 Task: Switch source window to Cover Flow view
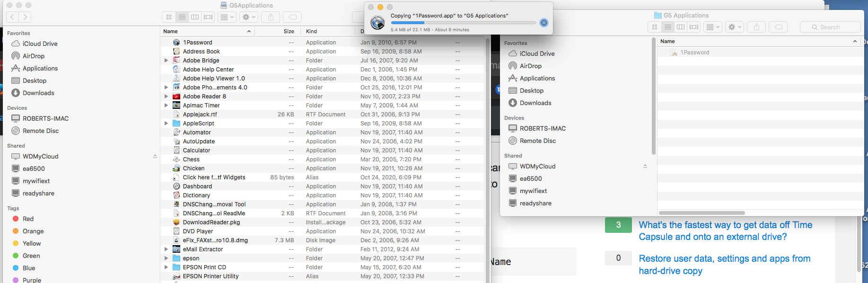[208, 17]
